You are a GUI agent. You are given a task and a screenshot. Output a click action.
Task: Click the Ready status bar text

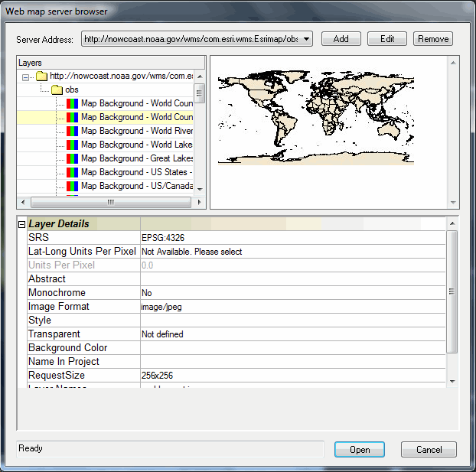(31, 448)
